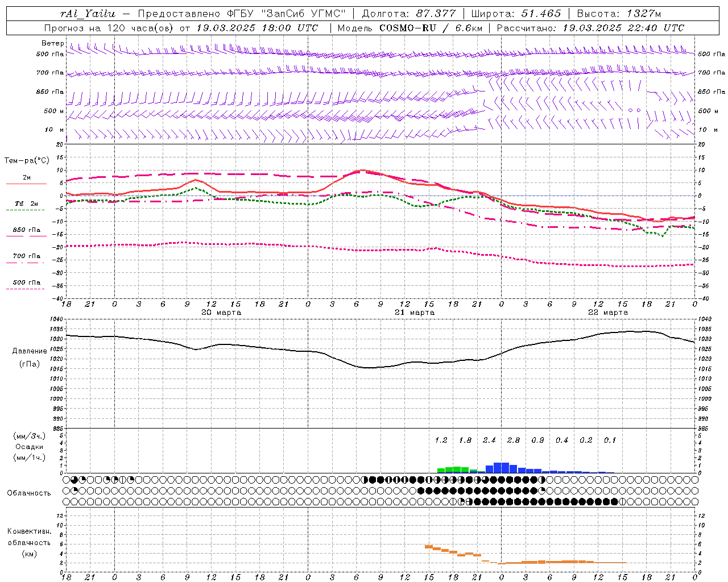Click the provider text 'ФГБУ "ЗапСиб УГМС"'
The width and height of the screenshot is (728, 582).
pos(287,14)
